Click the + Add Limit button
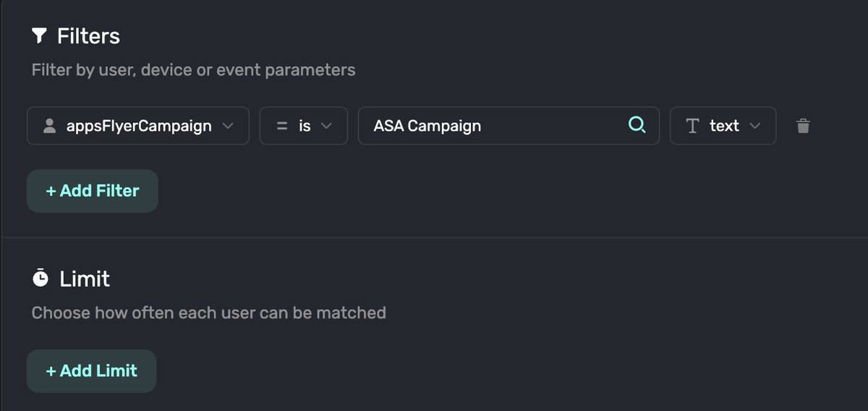 tap(92, 371)
